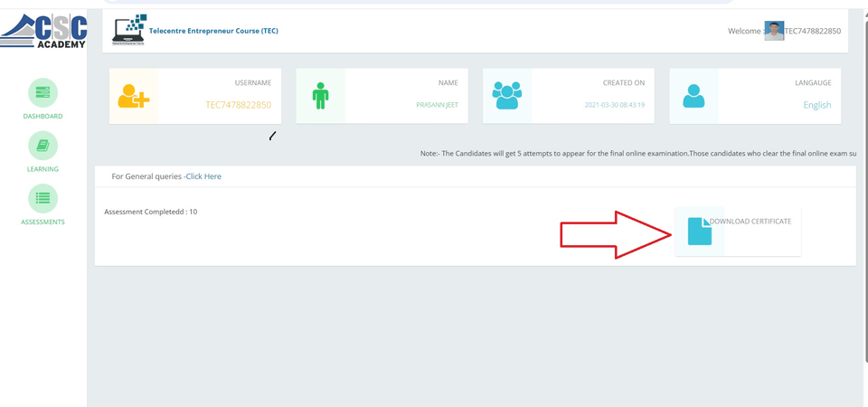Click the user profile photo thumbnail
Viewport: 868px width, 407px height.
tap(774, 31)
